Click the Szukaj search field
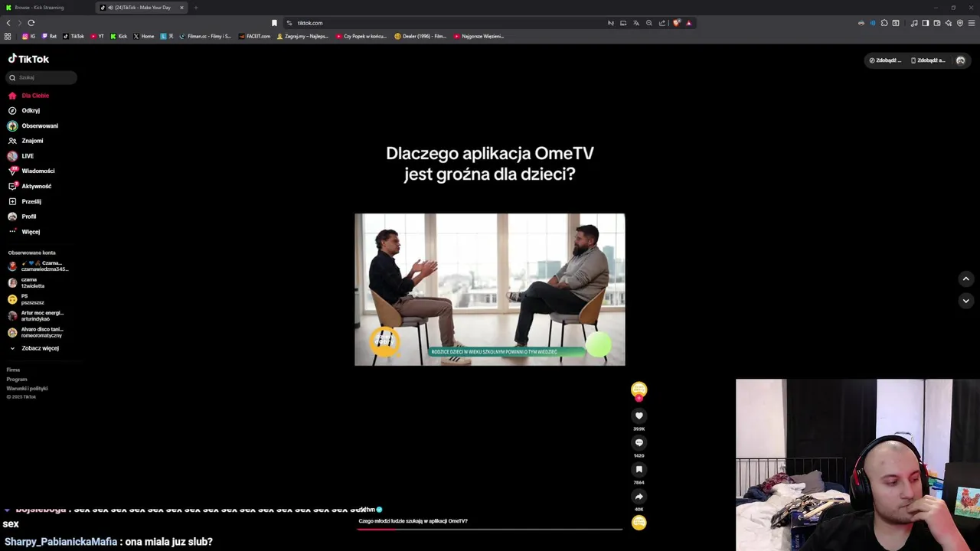Screen dimensions: 980x551 pyautogui.click(x=42, y=77)
